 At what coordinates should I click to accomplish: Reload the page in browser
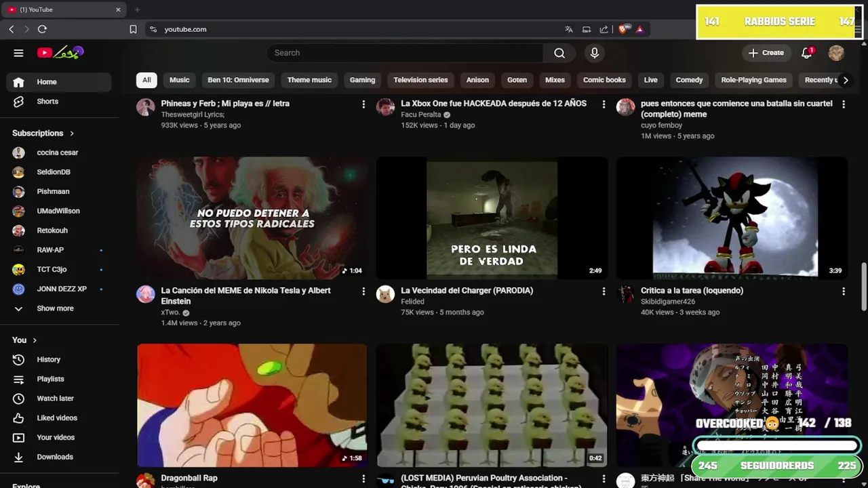tap(42, 29)
